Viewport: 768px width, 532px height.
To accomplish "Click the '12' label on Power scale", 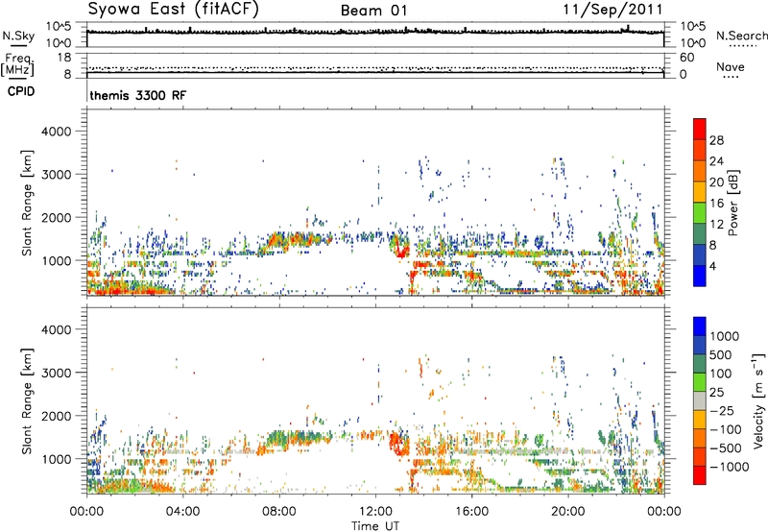I will click(716, 225).
